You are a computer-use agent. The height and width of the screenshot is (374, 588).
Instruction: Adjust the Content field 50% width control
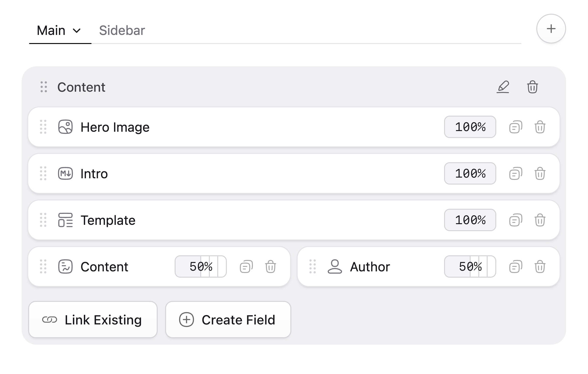pyautogui.click(x=201, y=267)
